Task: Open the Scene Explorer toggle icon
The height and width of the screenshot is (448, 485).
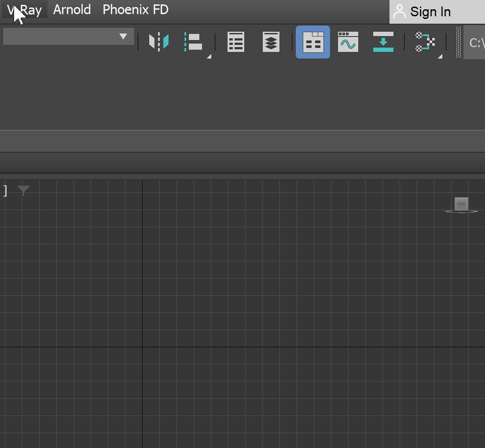Action: [236, 42]
